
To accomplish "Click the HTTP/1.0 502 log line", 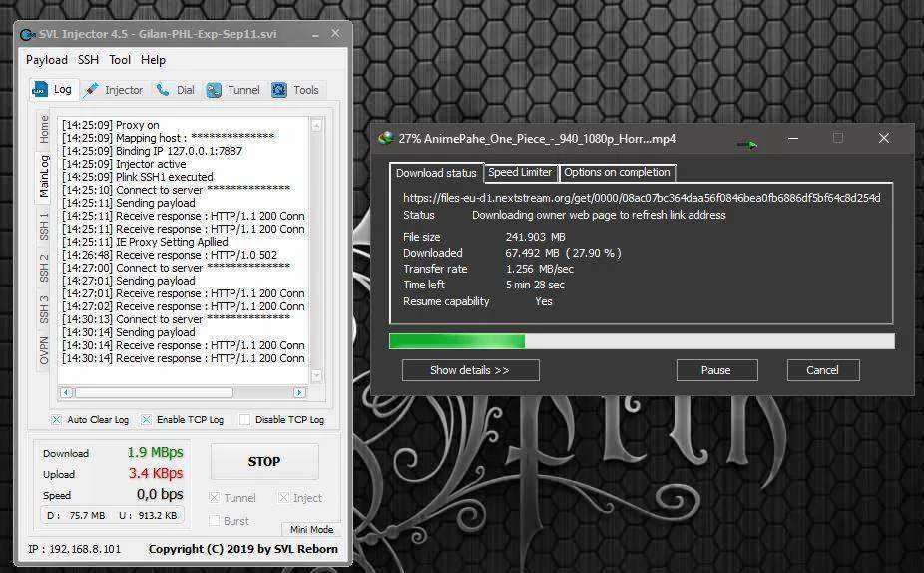I will click(169, 255).
